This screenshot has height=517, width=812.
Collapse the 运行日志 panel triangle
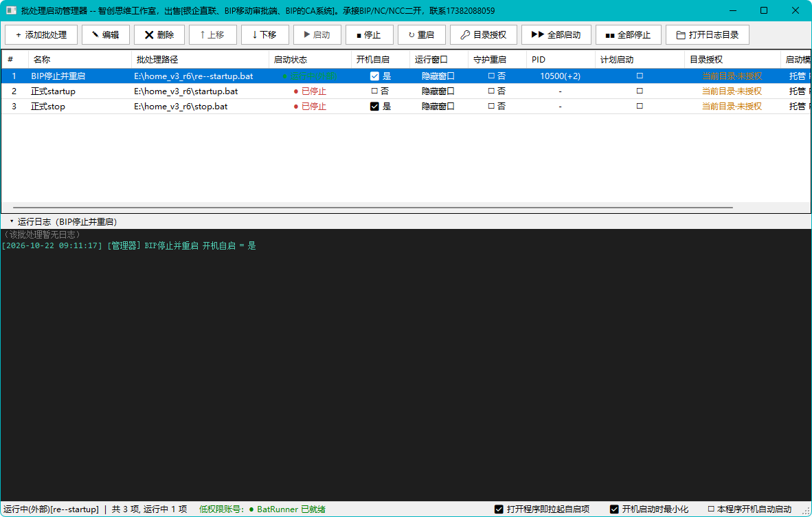(x=12, y=222)
